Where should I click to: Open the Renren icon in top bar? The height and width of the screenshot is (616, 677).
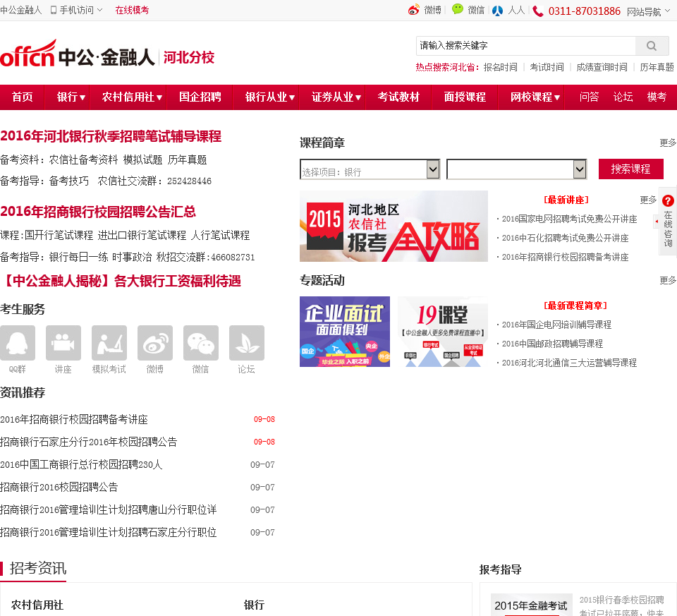tap(497, 11)
